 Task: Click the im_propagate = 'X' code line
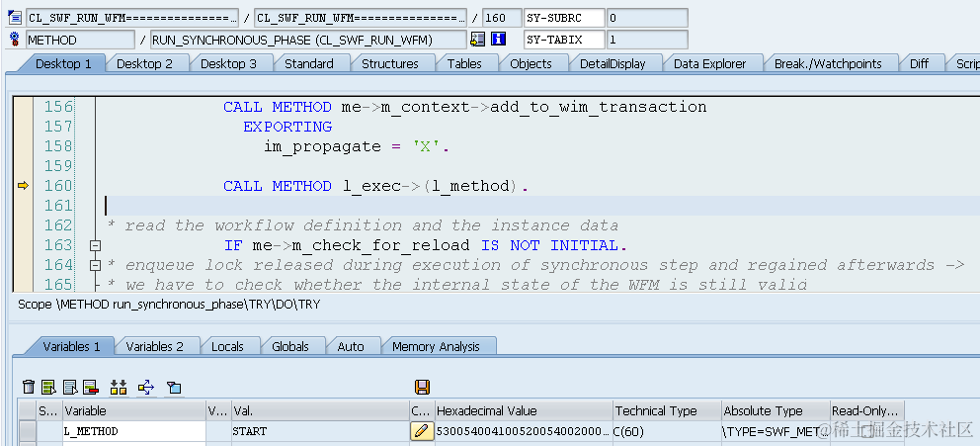[x=357, y=146]
